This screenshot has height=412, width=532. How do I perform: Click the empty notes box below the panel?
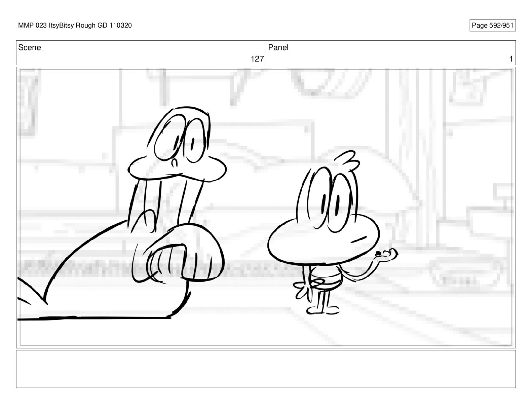point(266,369)
